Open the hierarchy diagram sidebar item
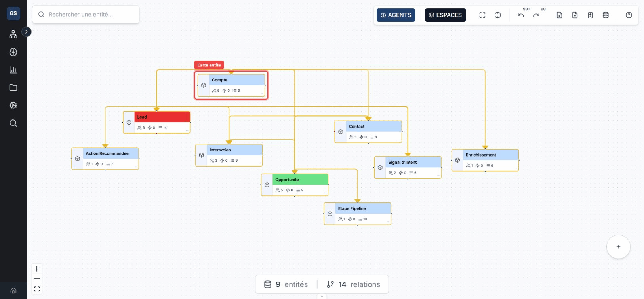The width and height of the screenshot is (644, 299). click(x=13, y=34)
